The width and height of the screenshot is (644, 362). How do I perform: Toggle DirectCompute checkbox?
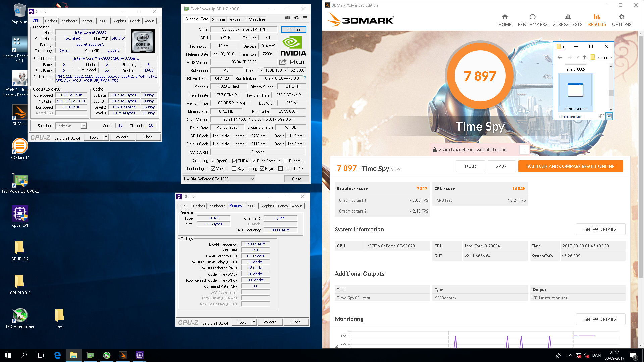(254, 161)
